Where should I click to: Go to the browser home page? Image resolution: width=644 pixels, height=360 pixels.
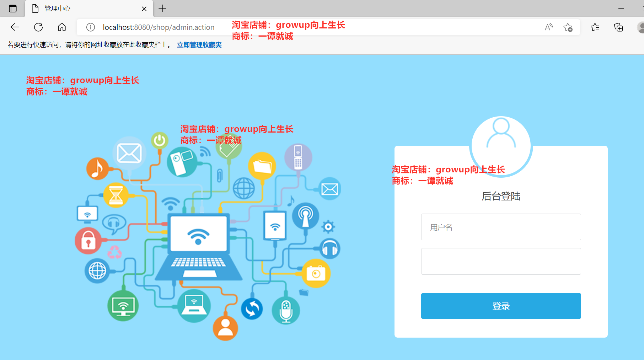(x=62, y=27)
